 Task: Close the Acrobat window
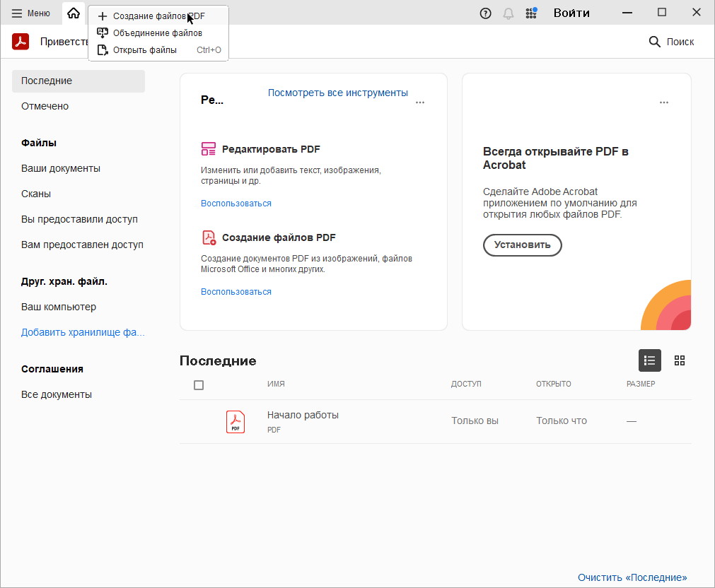pyautogui.click(x=697, y=13)
